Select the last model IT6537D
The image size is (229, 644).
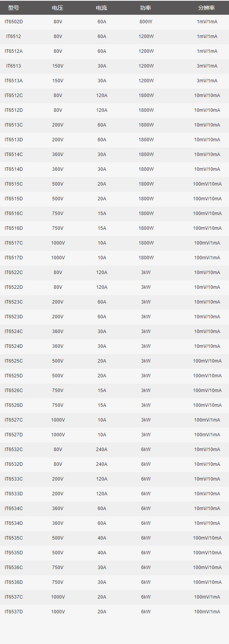[14, 612]
